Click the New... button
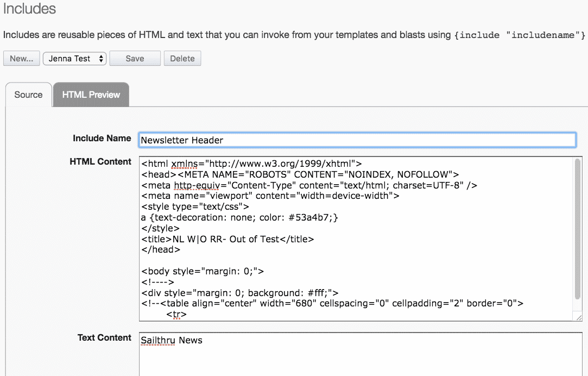This screenshot has height=376, width=588. (21, 59)
